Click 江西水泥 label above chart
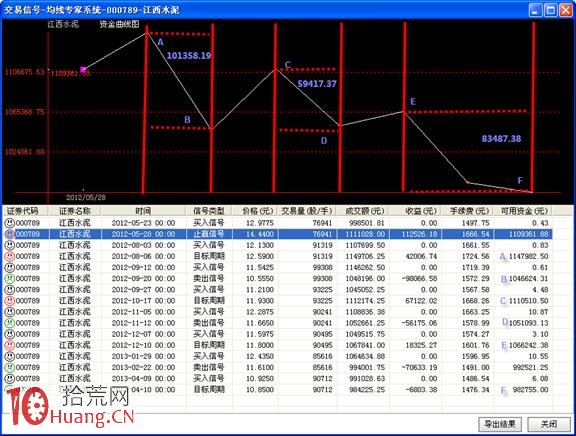 point(63,24)
